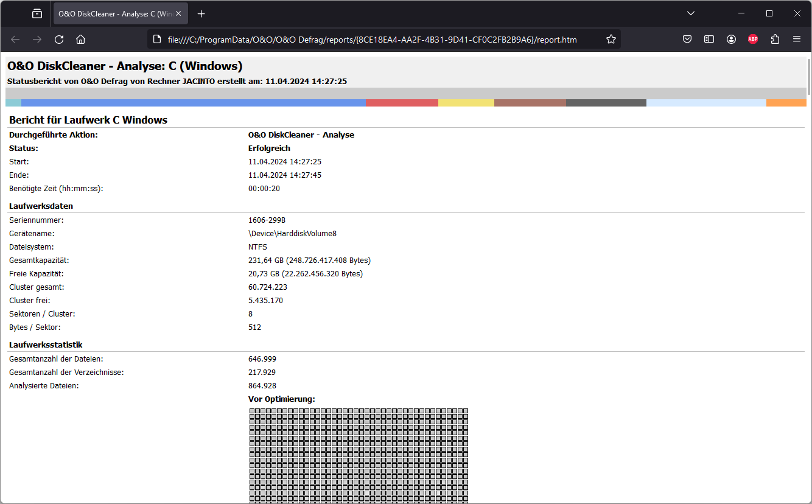Click the O&O DiskCleaner browser tab
812x504 pixels.
tap(119, 13)
